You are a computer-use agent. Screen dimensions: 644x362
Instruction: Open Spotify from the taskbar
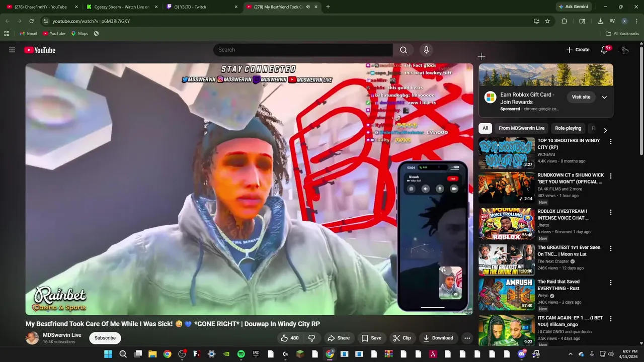click(241, 354)
